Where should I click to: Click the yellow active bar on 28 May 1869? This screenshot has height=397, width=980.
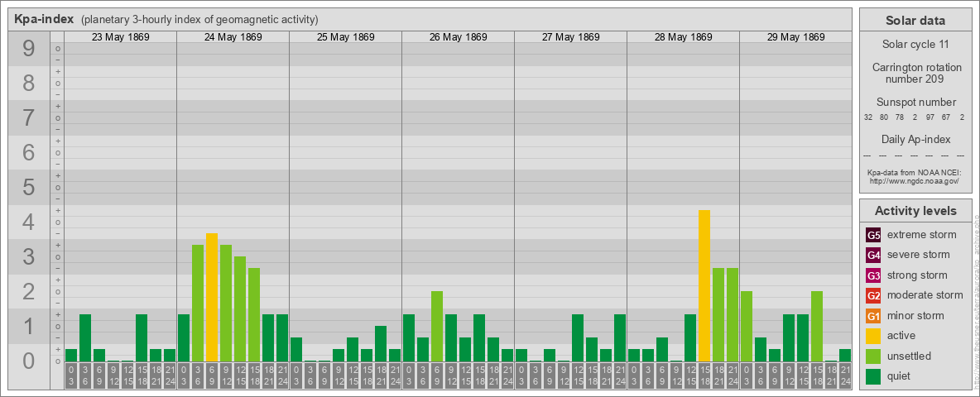pyautogui.click(x=704, y=286)
